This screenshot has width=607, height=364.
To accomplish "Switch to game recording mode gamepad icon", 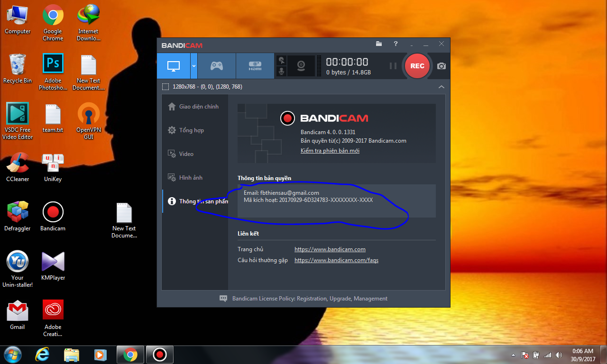I will point(216,65).
